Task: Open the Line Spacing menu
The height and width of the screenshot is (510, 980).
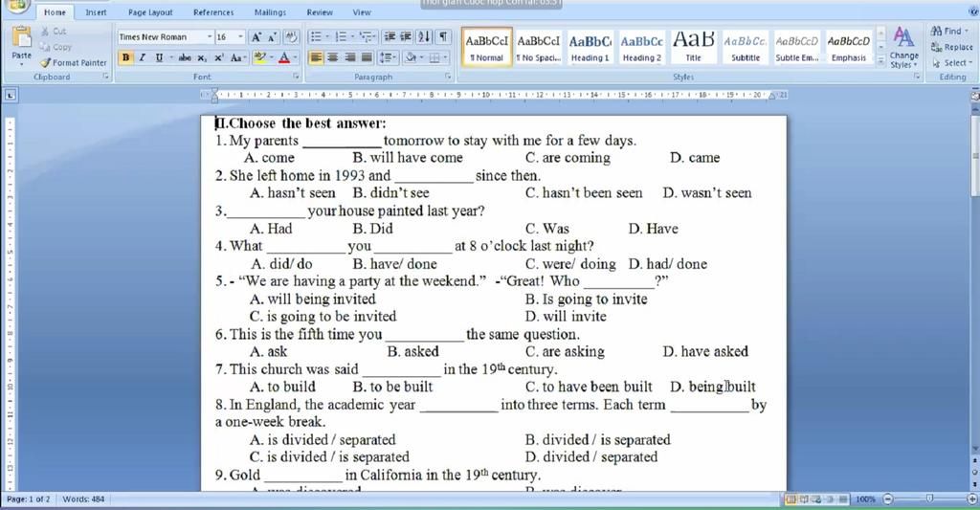Action: click(x=389, y=57)
